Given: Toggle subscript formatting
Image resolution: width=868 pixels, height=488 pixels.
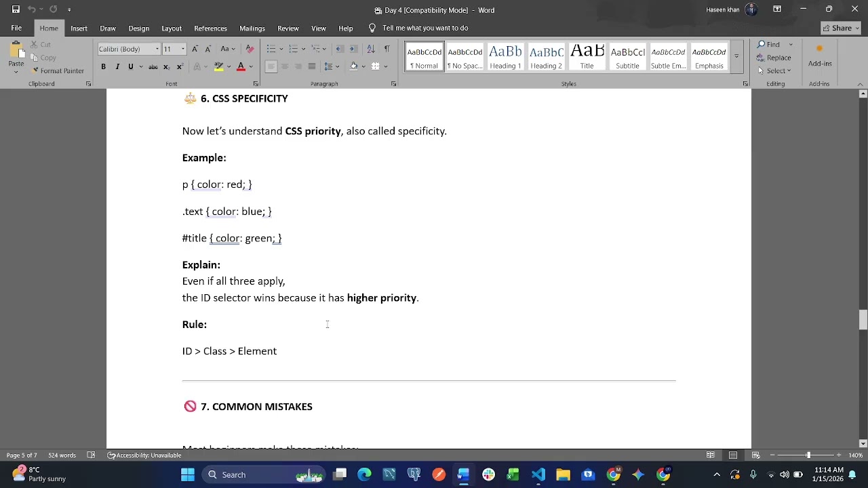Looking at the screenshot, I should coord(166,66).
